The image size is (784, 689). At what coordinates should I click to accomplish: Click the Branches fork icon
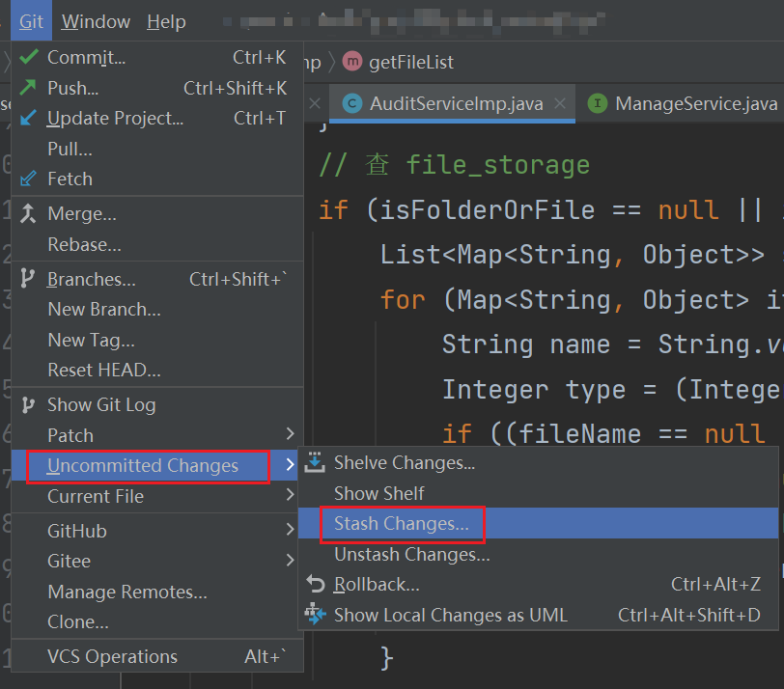(x=27, y=279)
